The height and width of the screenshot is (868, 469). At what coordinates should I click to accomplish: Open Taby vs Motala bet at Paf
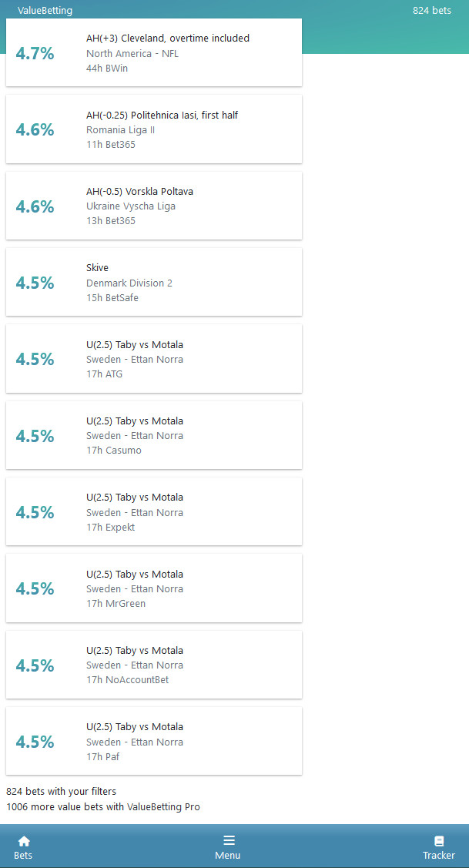[154, 741]
